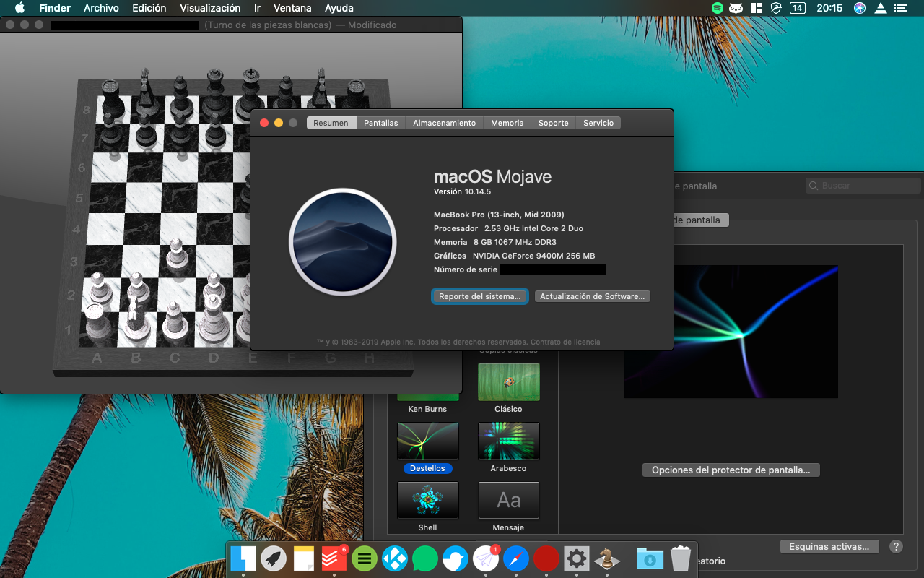Image resolution: width=924 pixels, height=578 pixels.
Task: Open the blue bird Twitter client
Action: pyautogui.click(x=456, y=558)
